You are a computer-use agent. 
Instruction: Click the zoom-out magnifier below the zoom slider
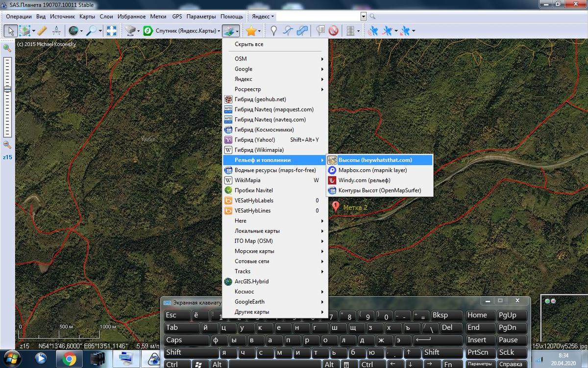(x=7, y=144)
